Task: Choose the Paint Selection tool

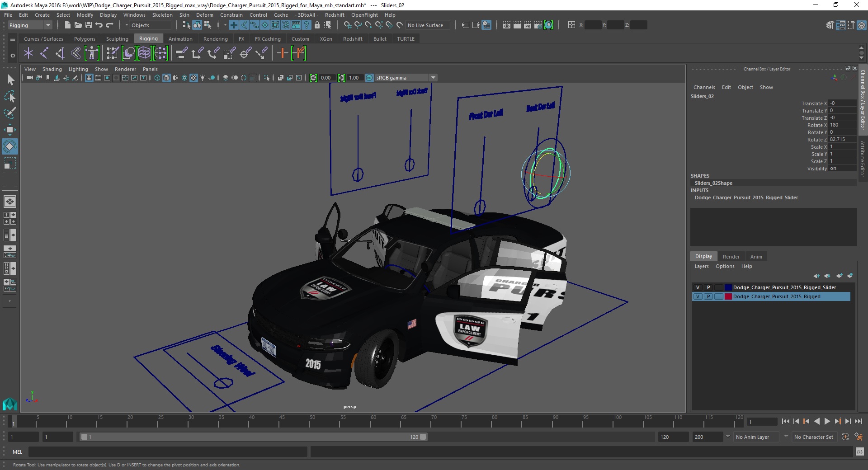Action: (x=10, y=113)
